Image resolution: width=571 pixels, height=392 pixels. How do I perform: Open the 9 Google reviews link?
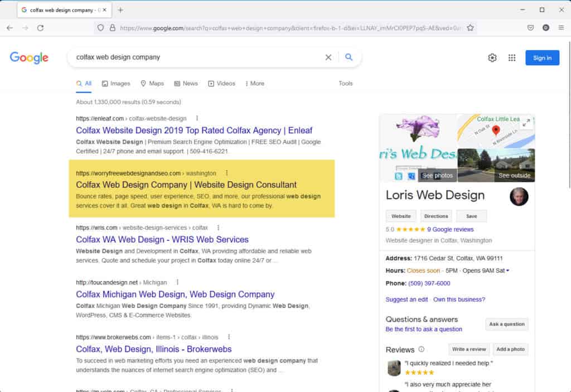[x=450, y=229]
